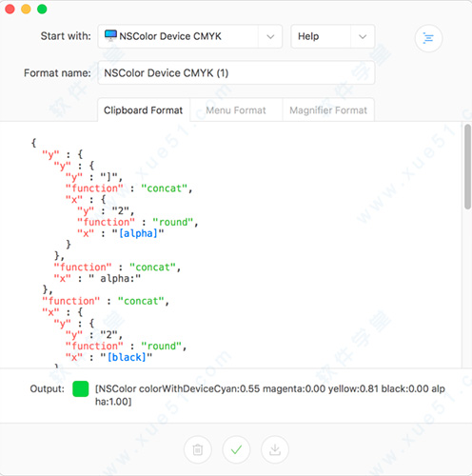Click the Format name text field
472x476 pixels.
point(236,73)
